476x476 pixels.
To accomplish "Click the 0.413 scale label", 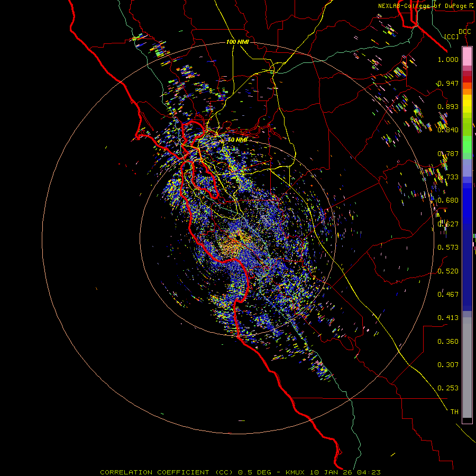I will click(x=448, y=318).
